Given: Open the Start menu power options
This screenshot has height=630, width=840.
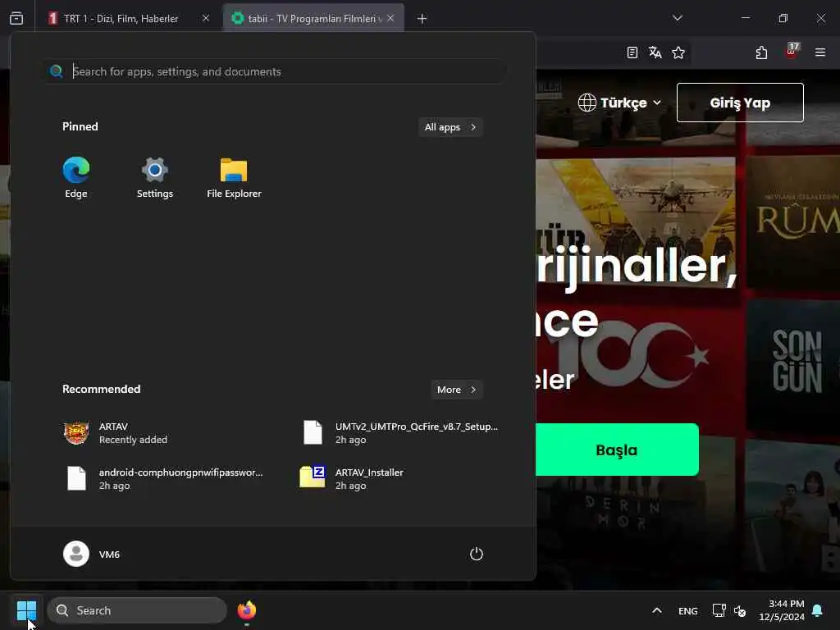Looking at the screenshot, I should [477, 554].
